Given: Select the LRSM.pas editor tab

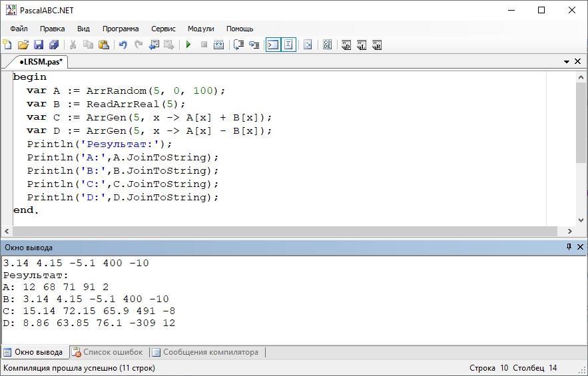Looking at the screenshot, I should (41, 62).
